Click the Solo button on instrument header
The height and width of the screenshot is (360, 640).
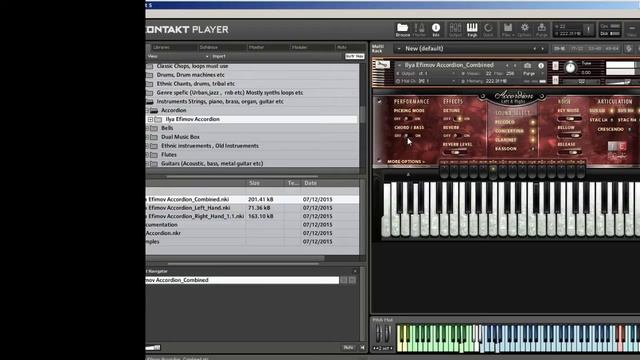556,66
